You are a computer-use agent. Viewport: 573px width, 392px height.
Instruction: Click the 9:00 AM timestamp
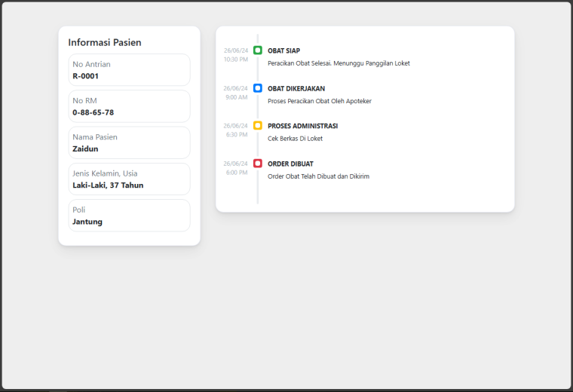237,97
